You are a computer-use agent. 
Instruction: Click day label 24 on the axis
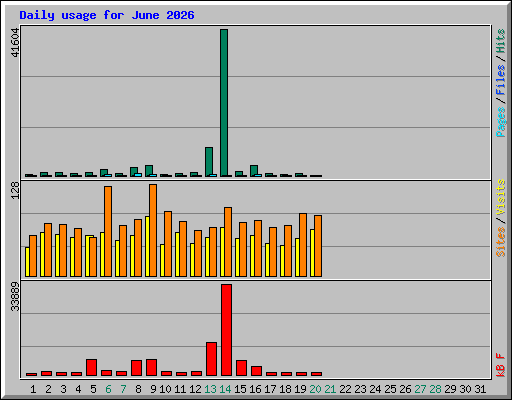coord(375,389)
